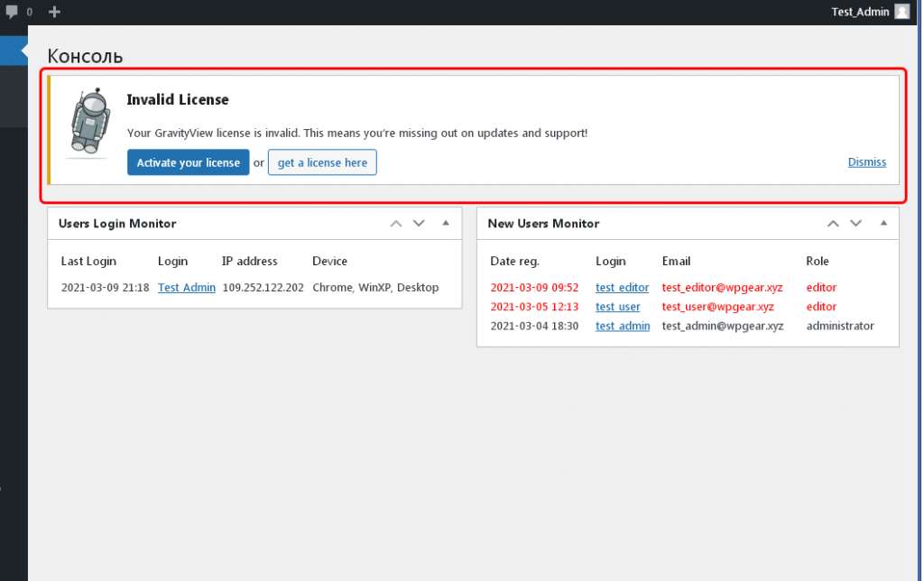Open the Test_Admin avatar icon
This screenshot has width=924, height=581.
pyautogui.click(x=902, y=12)
